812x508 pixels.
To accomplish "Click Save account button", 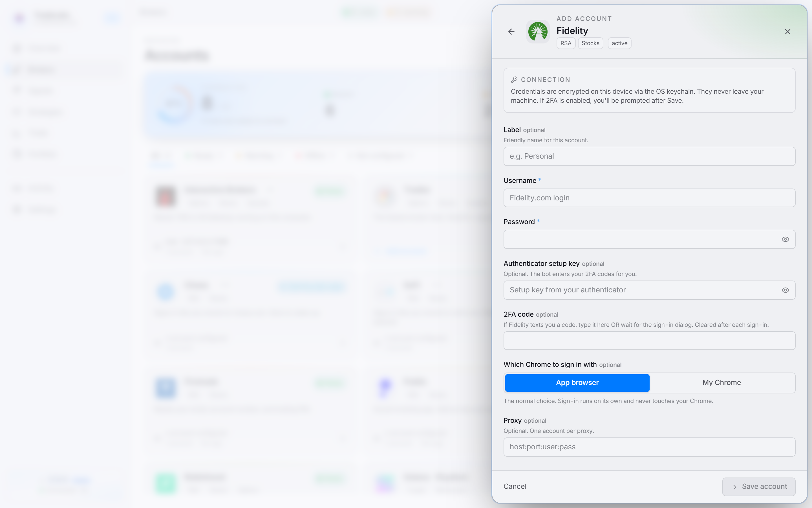I will tap(759, 487).
